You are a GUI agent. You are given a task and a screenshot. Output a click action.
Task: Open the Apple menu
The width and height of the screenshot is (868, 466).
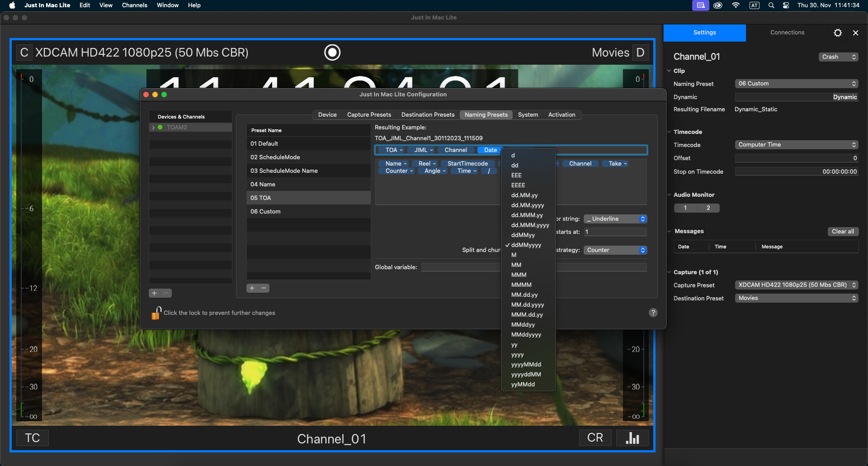pyautogui.click(x=12, y=5)
